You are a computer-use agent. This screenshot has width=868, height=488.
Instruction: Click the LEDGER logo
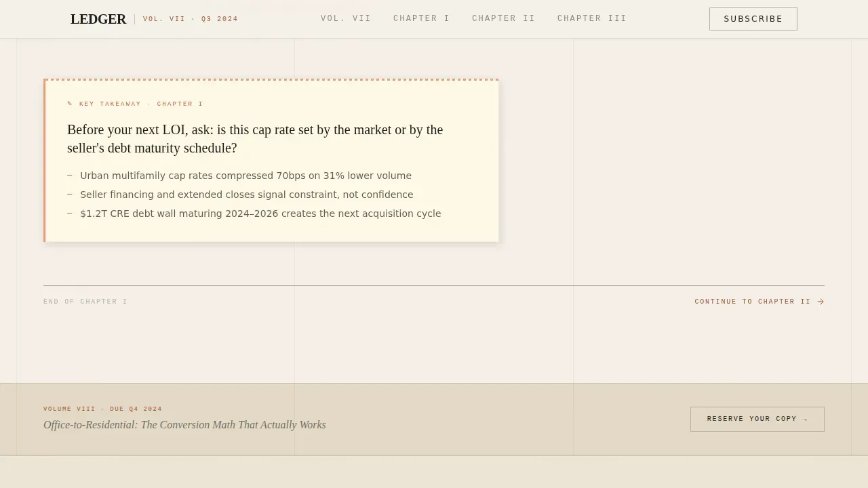click(98, 19)
